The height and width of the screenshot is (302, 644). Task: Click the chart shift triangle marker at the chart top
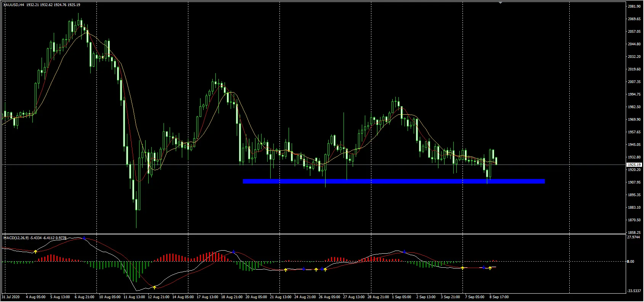501,3
